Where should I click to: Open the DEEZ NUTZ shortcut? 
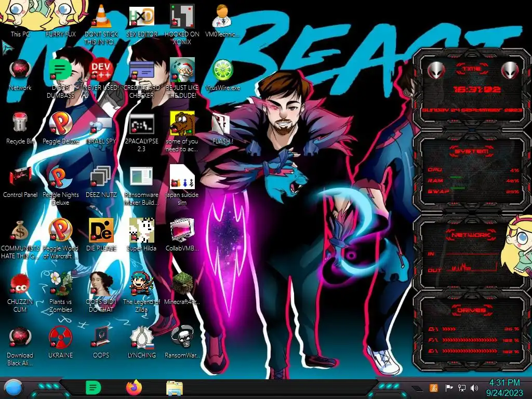[x=101, y=181]
